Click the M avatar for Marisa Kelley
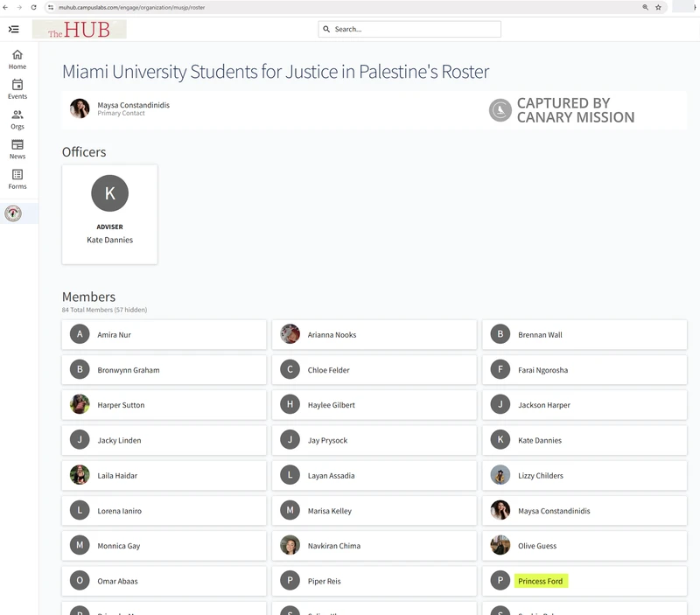This screenshot has height=615, width=700. (x=290, y=510)
